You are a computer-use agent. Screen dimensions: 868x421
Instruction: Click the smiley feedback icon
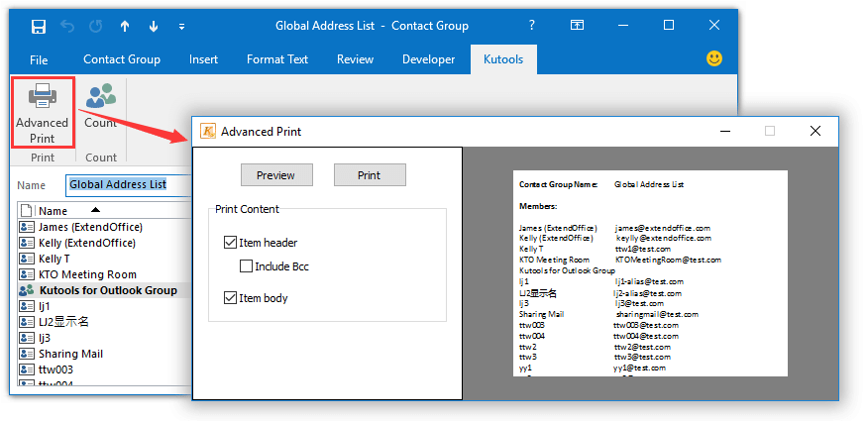[x=714, y=59]
